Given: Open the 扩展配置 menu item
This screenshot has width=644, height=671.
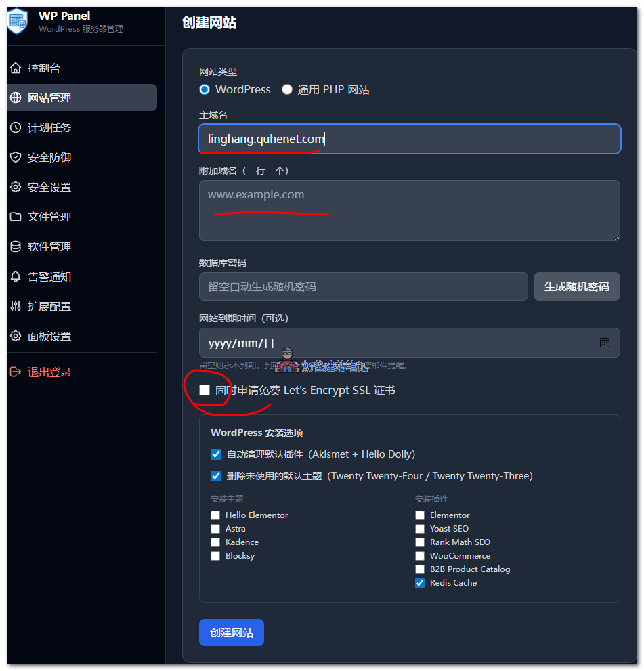Looking at the screenshot, I should pos(82,307).
